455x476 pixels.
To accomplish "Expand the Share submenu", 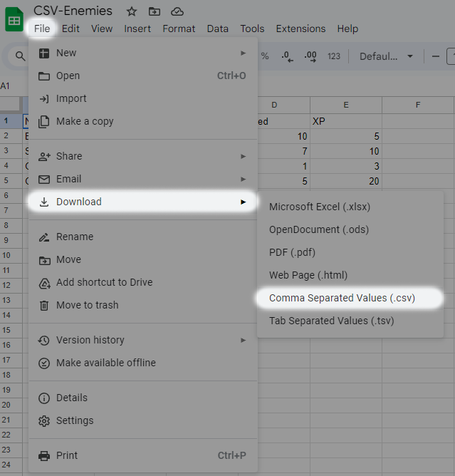I will (143, 156).
